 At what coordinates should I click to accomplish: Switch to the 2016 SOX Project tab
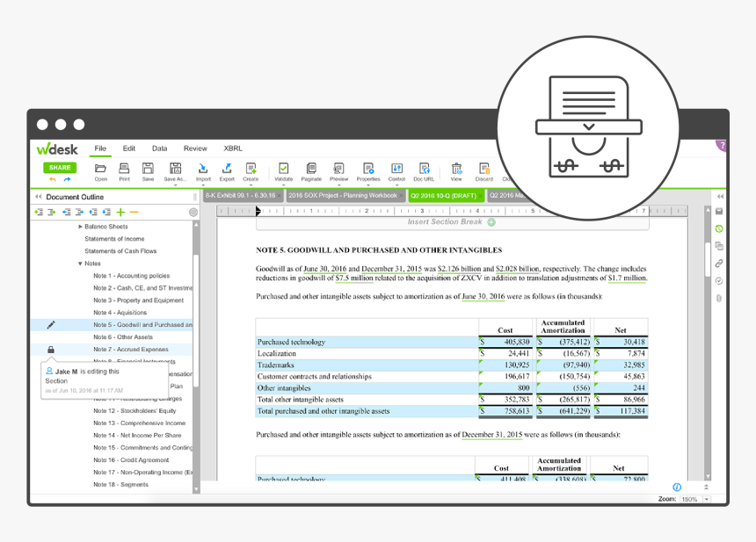pos(344,196)
